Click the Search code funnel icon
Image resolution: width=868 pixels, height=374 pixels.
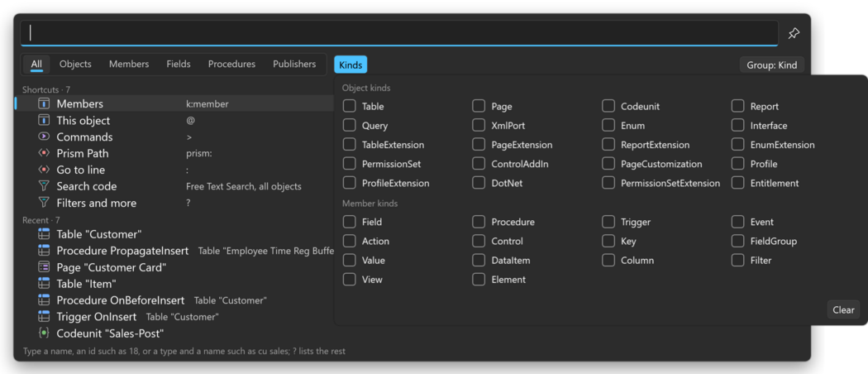click(x=44, y=186)
